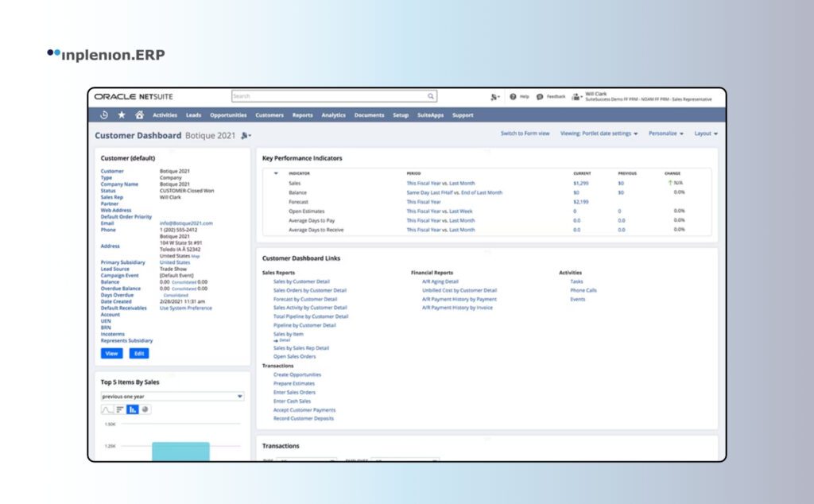
Task: Click the green up arrow in Sales row
Action: (x=669, y=183)
